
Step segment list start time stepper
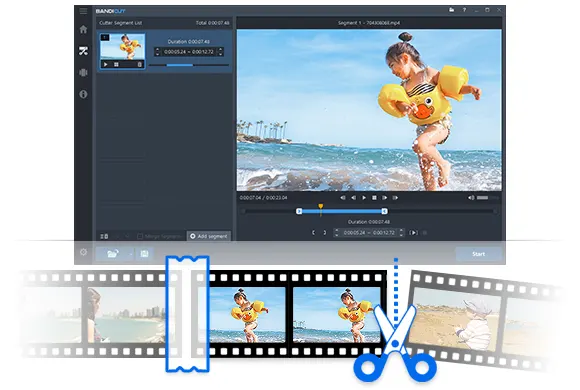click(157, 52)
